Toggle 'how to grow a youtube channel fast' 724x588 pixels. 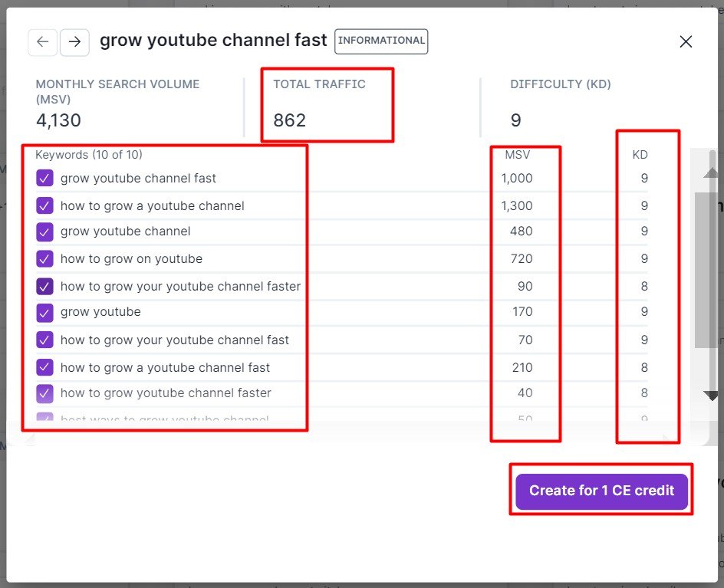coord(44,367)
